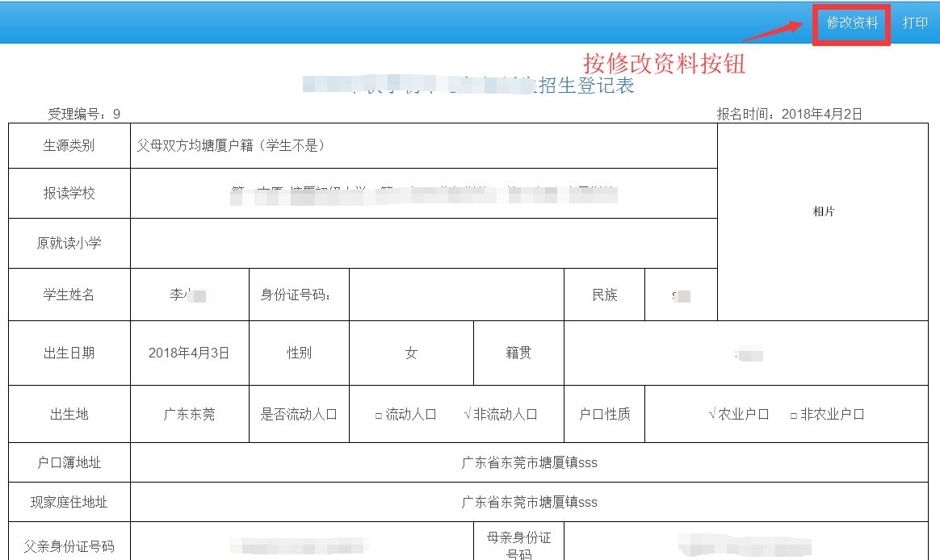
Task: Select the 非农业户口 checkbox
Action: coord(794,415)
